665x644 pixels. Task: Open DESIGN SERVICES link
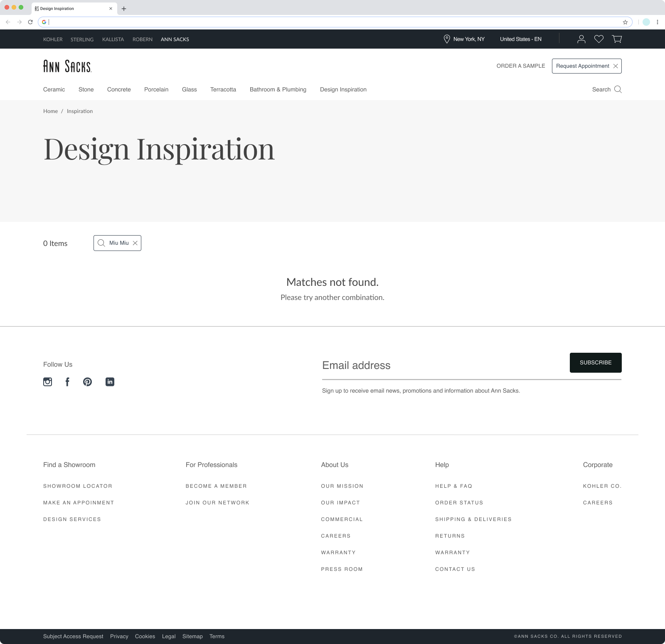point(72,519)
